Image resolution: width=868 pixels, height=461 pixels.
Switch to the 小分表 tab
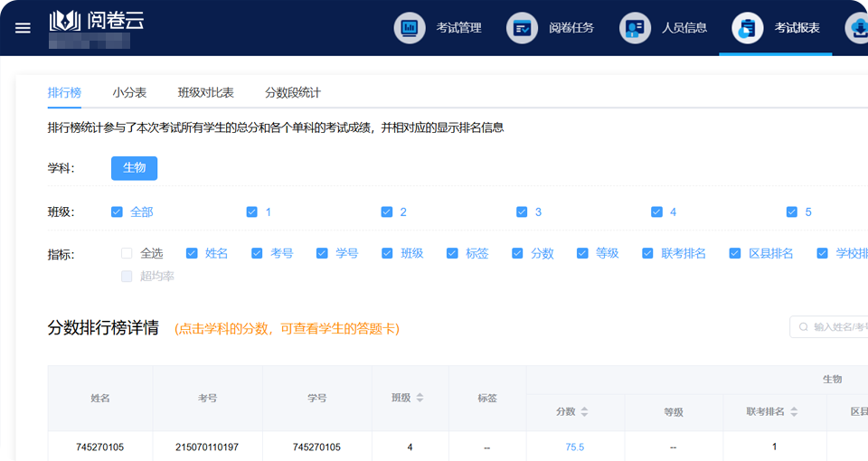[129, 92]
